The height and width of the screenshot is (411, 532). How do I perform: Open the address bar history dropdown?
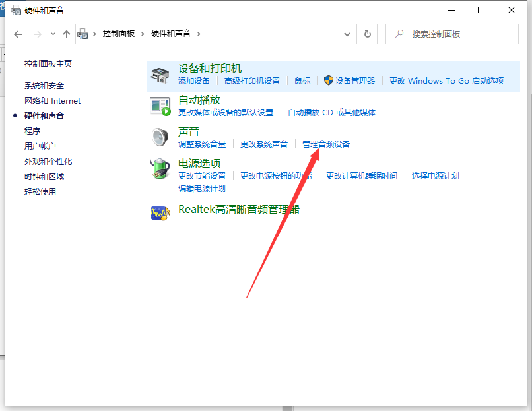[347, 34]
